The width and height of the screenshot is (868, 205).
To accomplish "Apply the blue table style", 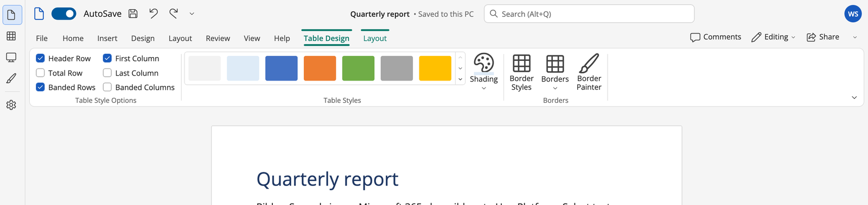I will [282, 69].
